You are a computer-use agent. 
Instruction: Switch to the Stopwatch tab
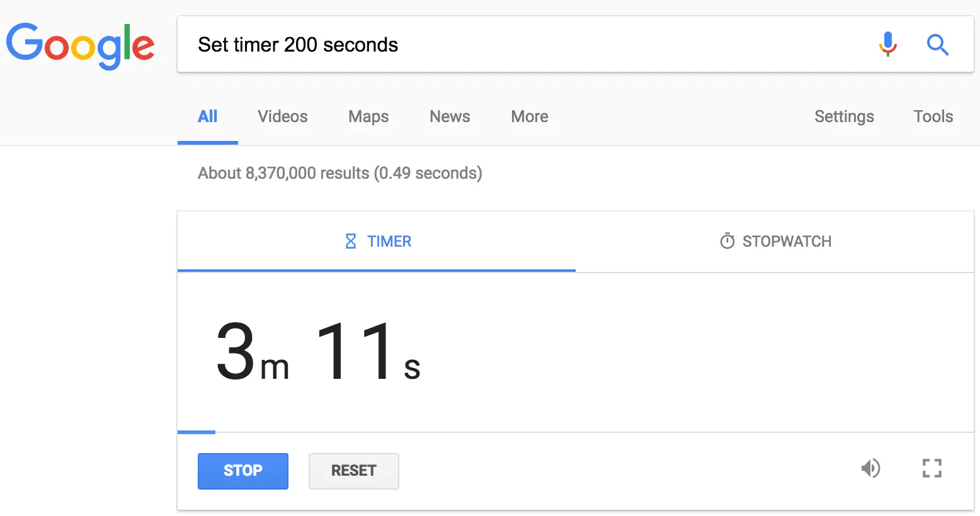(775, 241)
